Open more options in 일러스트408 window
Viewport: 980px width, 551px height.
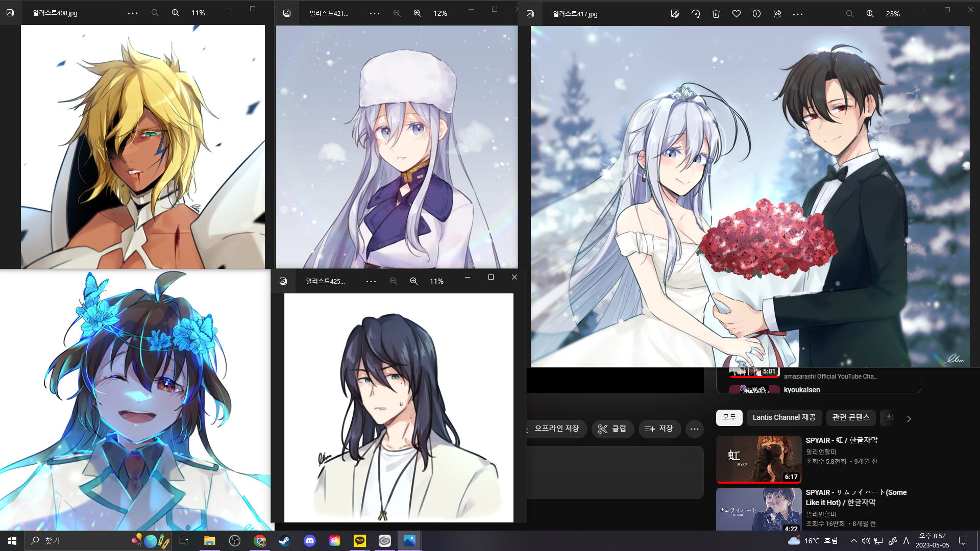click(x=133, y=13)
